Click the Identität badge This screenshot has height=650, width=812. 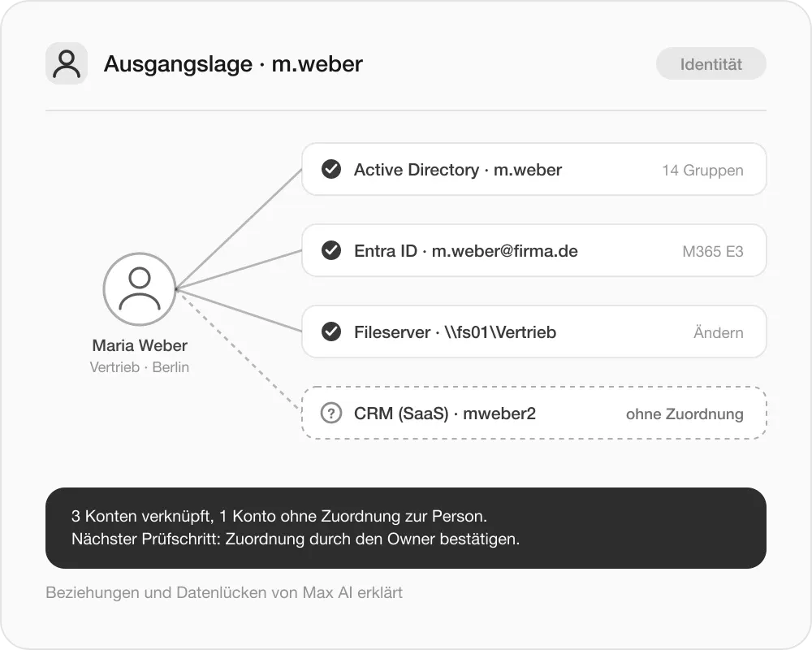pos(711,63)
